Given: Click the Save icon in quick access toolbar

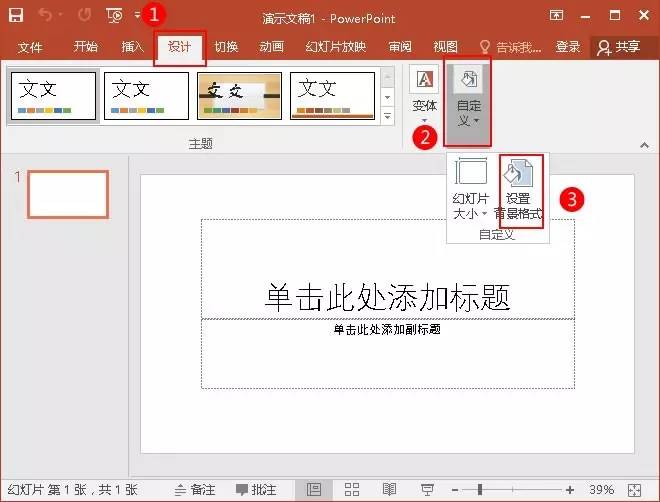Looking at the screenshot, I should [16, 16].
